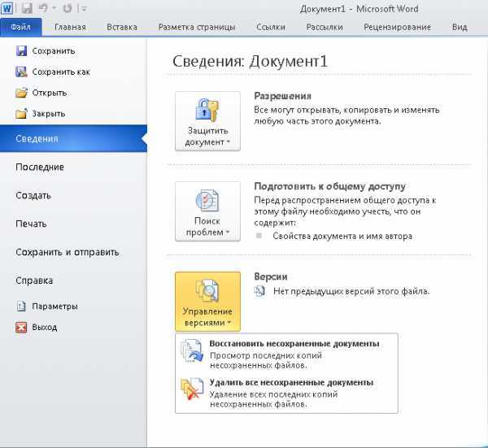Click the Сохранить как icon

pos(21,72)
